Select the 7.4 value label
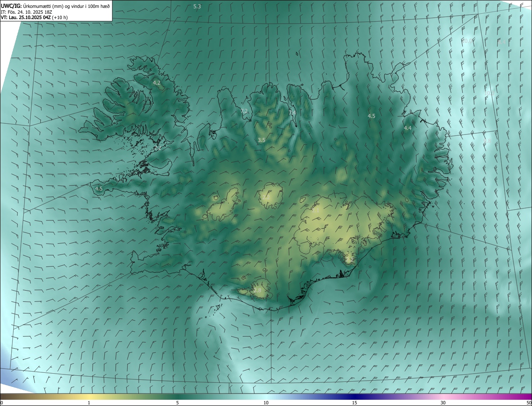This screenshot has height=406, width=532. tap(292, 113)
